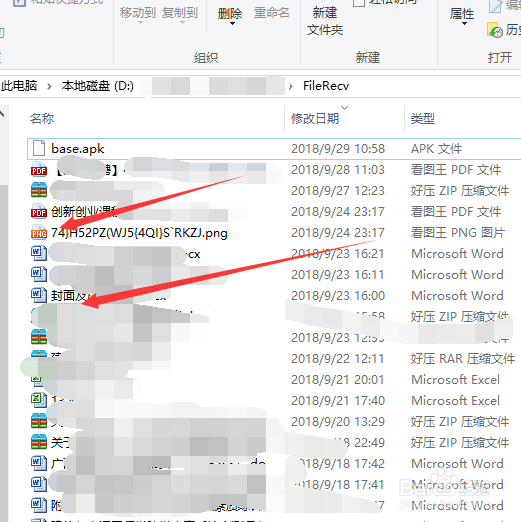
Task: Click date 2018/9/23 16:00
Action: click(338, 296)
